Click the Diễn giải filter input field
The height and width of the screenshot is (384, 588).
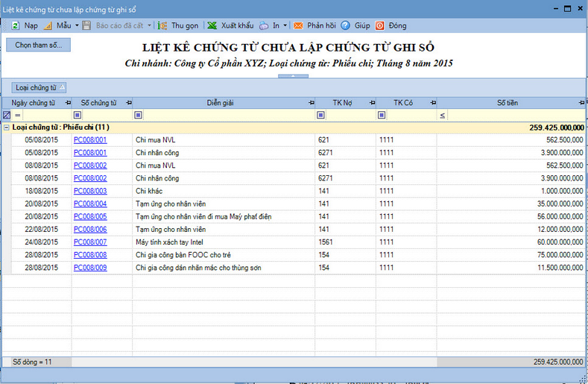(x=228, y=115)
